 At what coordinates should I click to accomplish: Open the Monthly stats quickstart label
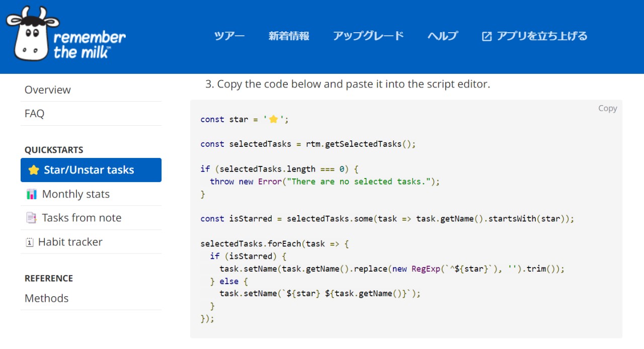76,194
